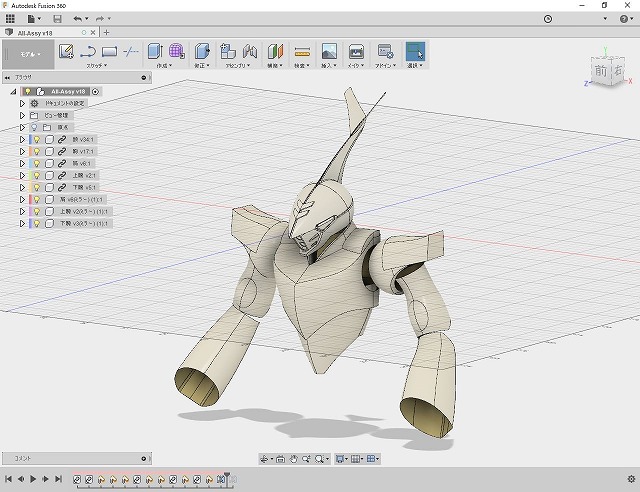The height and width of the screenshot is (492, 640).
Task: Toggle lightbulb on the All-Assy v18 root
Action: coord(27,91)
